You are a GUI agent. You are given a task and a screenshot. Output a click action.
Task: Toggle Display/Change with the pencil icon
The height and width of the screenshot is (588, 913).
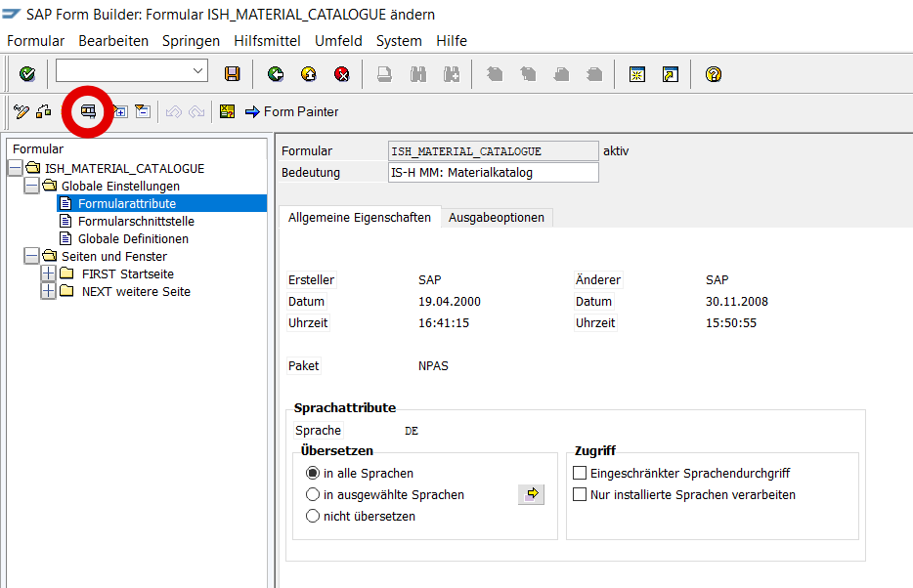(22, 111)
